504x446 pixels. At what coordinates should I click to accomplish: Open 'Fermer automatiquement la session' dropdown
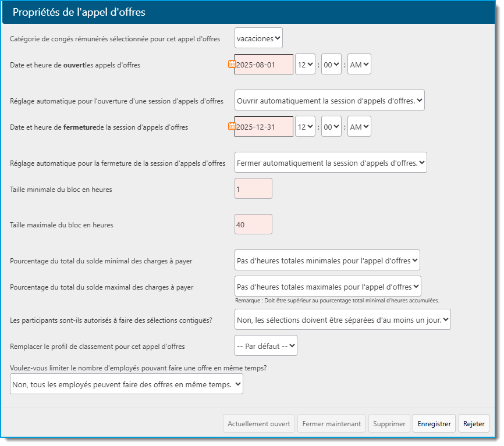tap(331, 162)
